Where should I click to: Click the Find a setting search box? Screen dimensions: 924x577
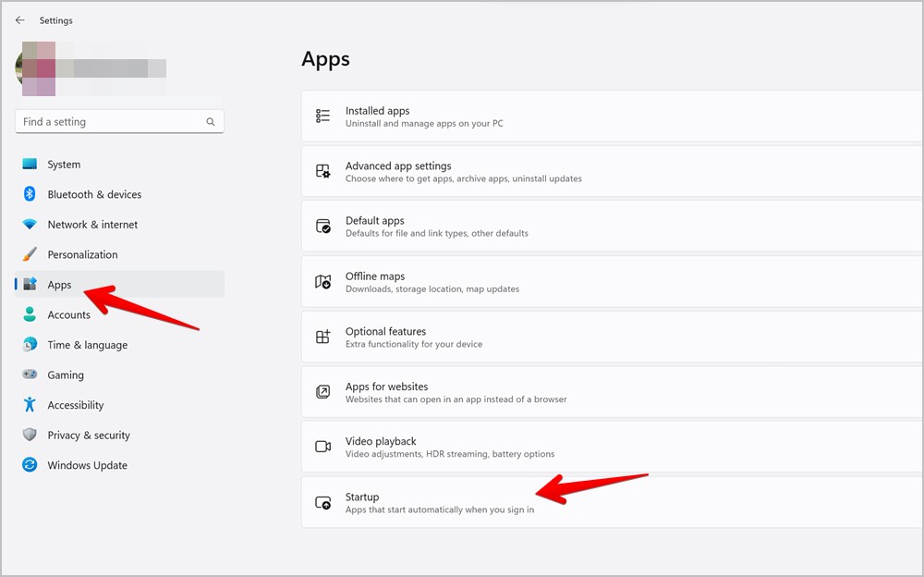coord(119,121)
